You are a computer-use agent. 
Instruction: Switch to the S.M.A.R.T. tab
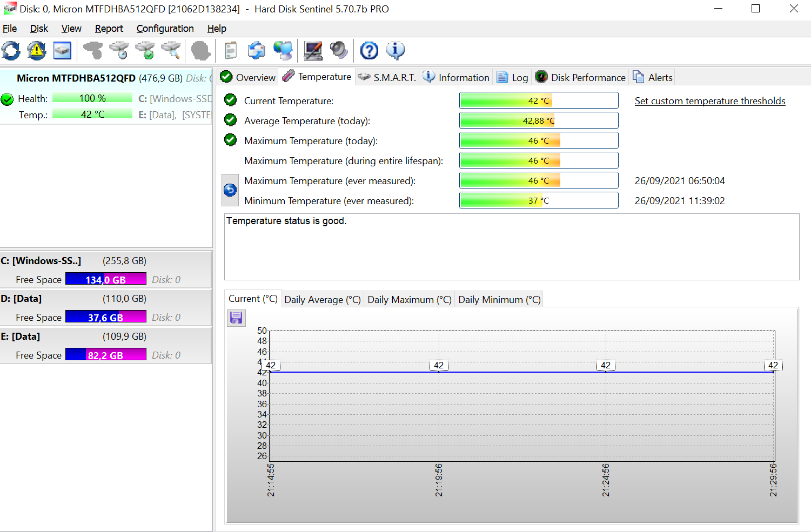[x=387, y=77]
